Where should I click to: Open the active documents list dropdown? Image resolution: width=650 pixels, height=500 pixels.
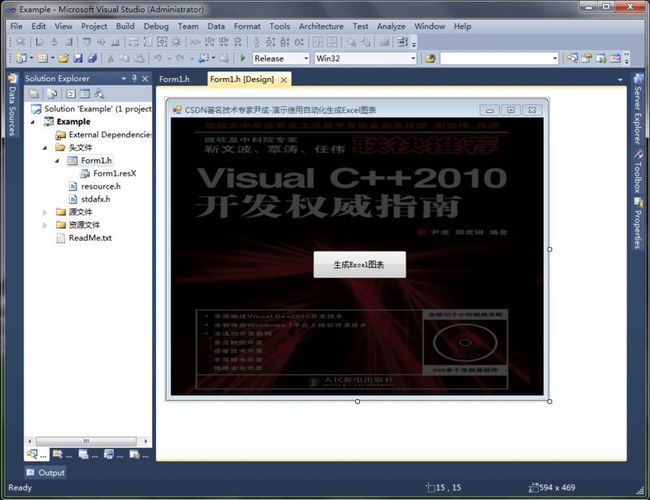coord(620,80)
